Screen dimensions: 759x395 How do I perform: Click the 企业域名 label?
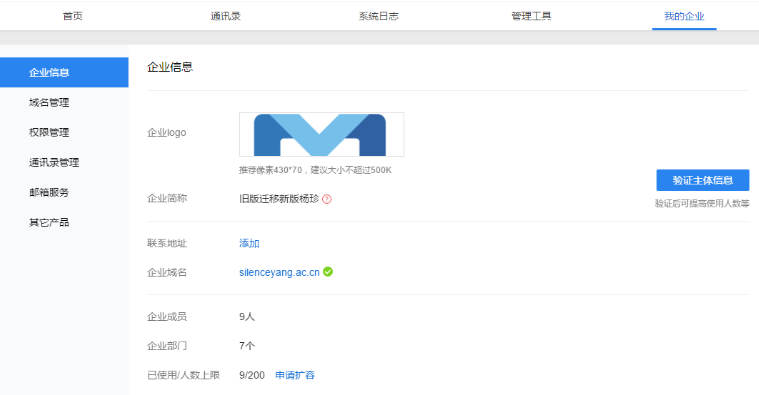pyautogui.click(x=167, y=273)
